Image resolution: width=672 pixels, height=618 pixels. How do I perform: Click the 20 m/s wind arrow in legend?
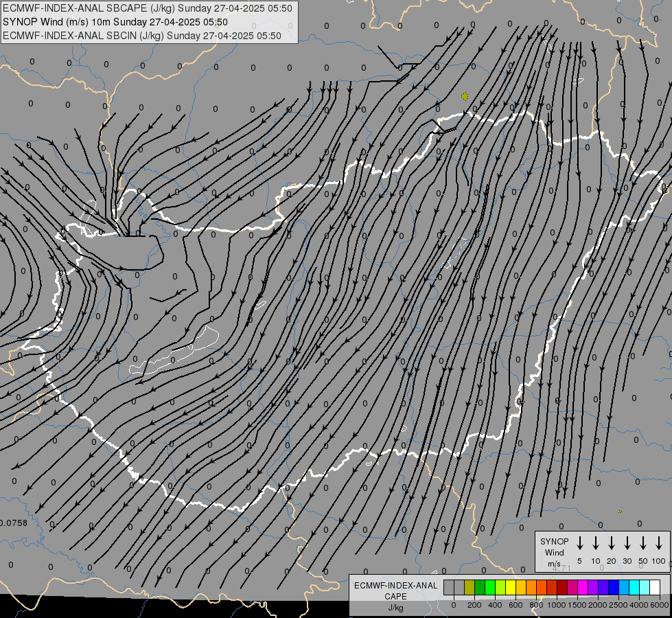pos(612,542)
